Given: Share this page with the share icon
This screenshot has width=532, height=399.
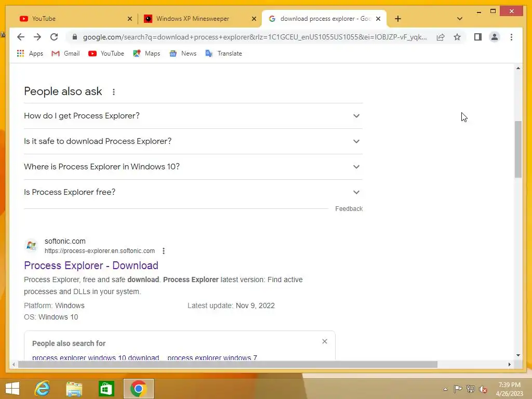Looking at the screenshot, I should click(441, 37).
